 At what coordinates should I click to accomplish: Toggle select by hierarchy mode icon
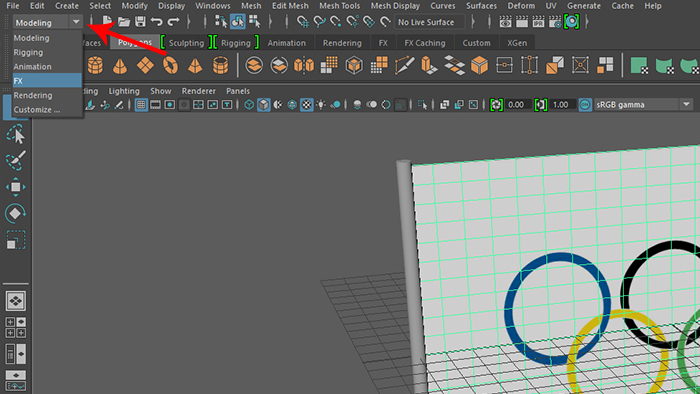[x=221, y=21]
